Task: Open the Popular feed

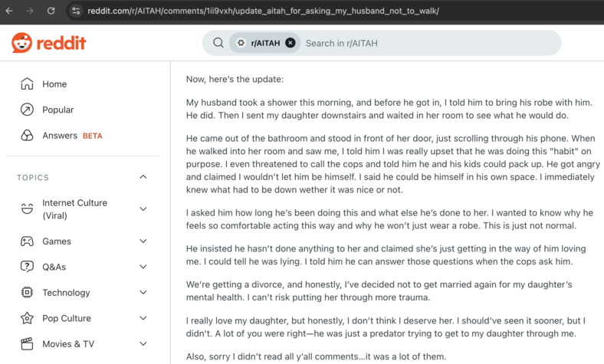Action: (x=57, y=110)
